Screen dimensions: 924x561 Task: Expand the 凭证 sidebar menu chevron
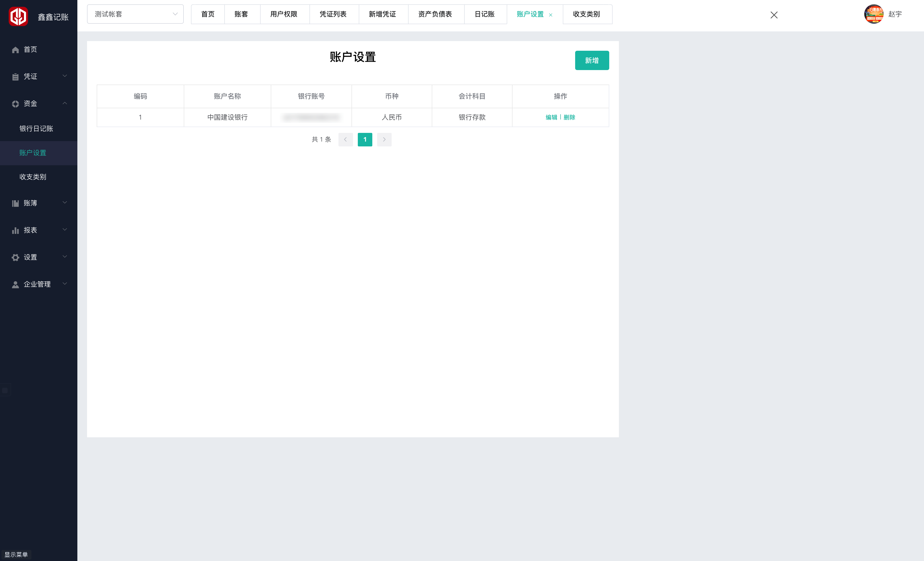[x=65, y=76]
